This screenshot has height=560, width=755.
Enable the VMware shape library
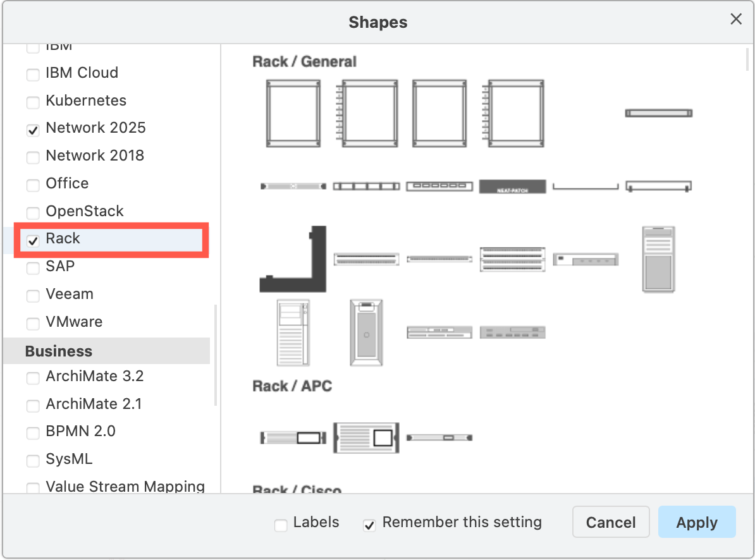pyautogui.click(x=33, y=324)
